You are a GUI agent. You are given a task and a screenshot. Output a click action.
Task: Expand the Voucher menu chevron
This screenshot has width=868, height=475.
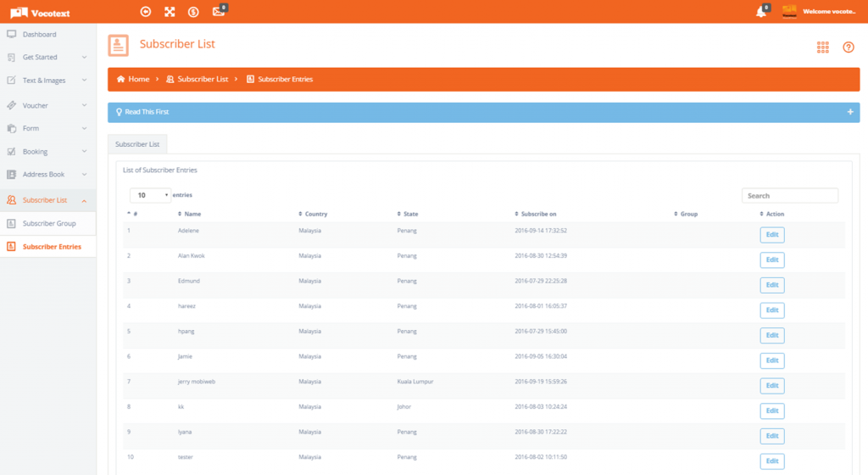coord(84,105)
